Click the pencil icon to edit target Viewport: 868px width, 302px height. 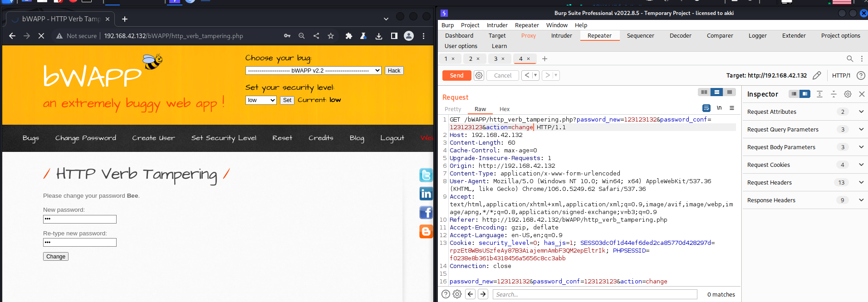click(817, 75)
